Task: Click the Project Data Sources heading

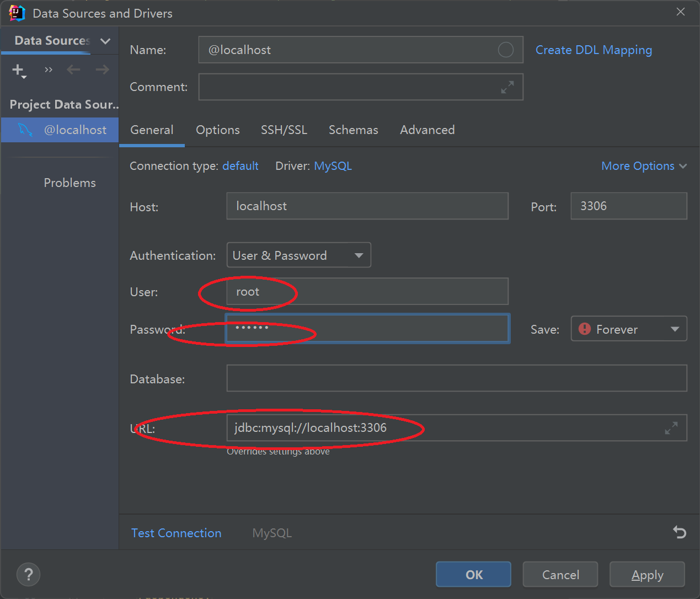Action: tap(64, 104)
